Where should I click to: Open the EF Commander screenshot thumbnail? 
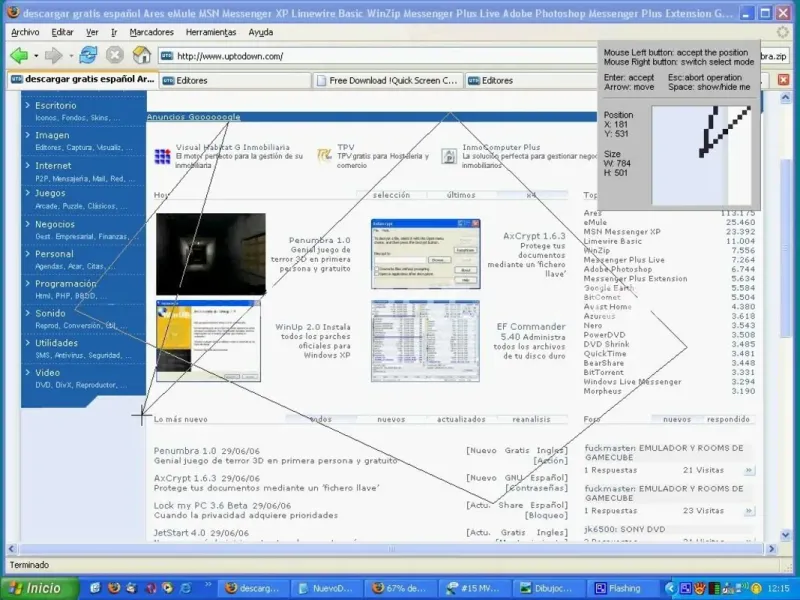[x=426, y=341]
